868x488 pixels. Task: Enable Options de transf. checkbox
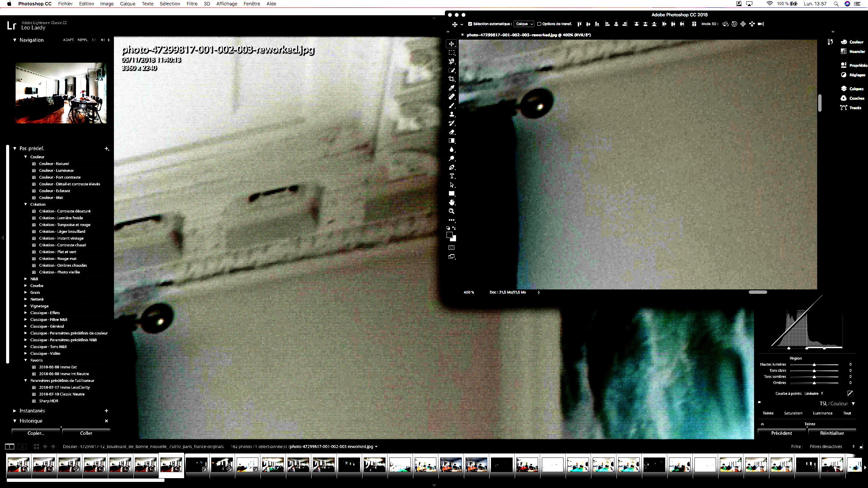click(539, 24)
